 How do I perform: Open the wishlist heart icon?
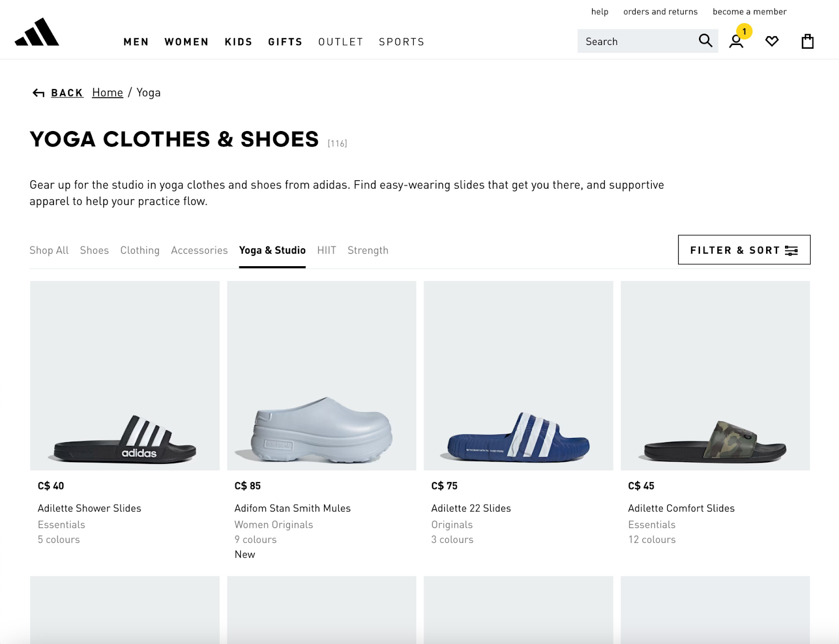[x=772, y=41]
